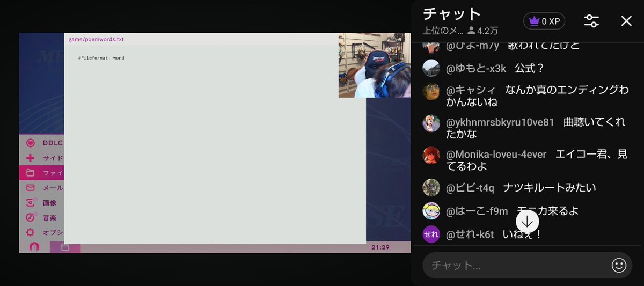Select username @Monika-loveu-4ever
The image size is (644, 286).
[x=496, y=154]
